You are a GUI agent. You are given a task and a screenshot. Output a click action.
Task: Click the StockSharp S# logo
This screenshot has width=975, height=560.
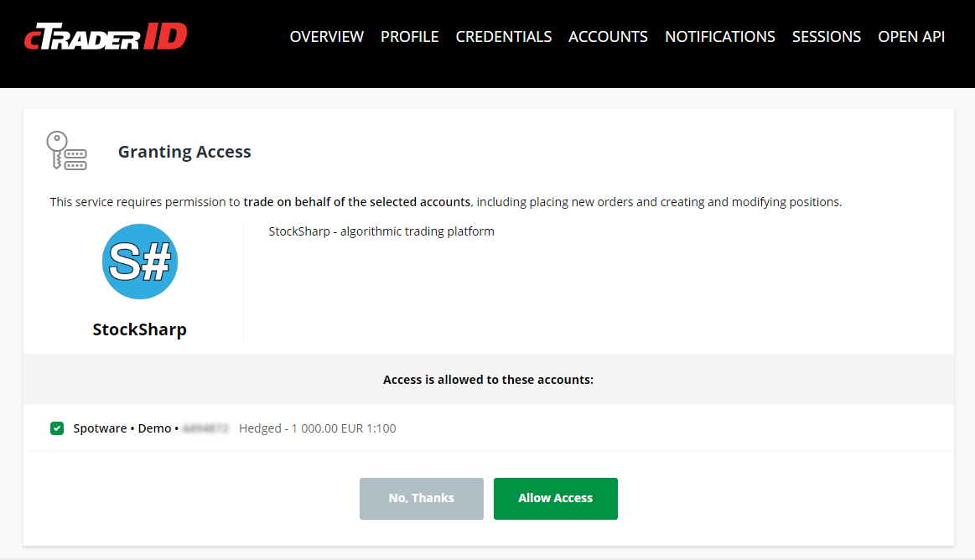(x=140, y=262)
